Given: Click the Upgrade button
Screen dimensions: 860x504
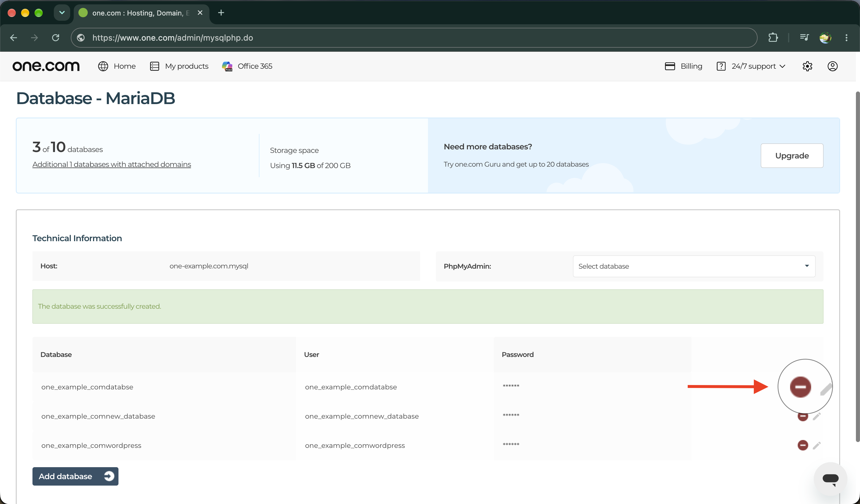Looking at the screenshot, I should click(x=792, y=156).
